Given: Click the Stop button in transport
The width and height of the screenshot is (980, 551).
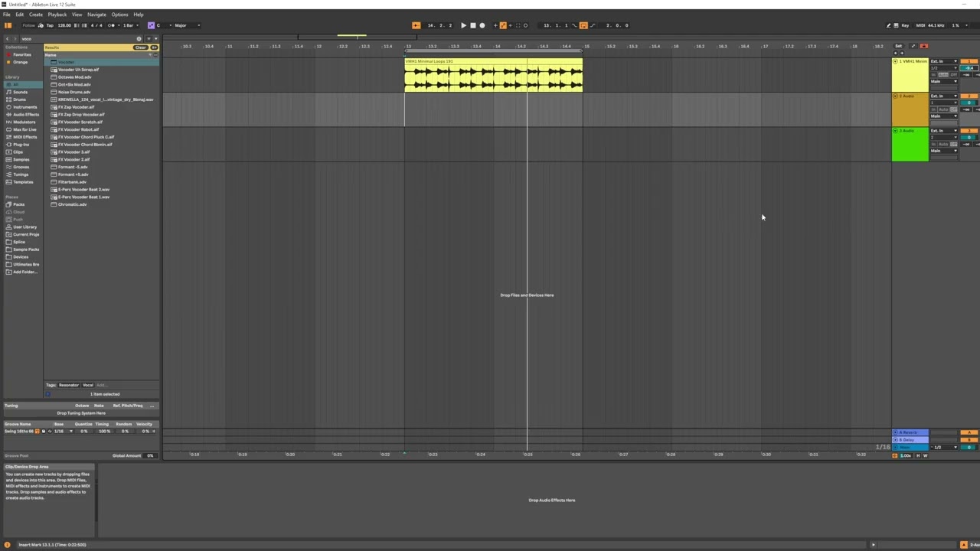Looking at the screenshot, I should coord(472,25).
